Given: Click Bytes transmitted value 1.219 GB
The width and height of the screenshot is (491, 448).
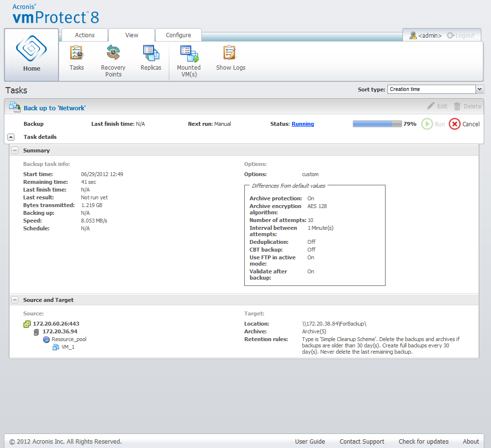Looking at the screenshot, I should [x=91, y=205].
